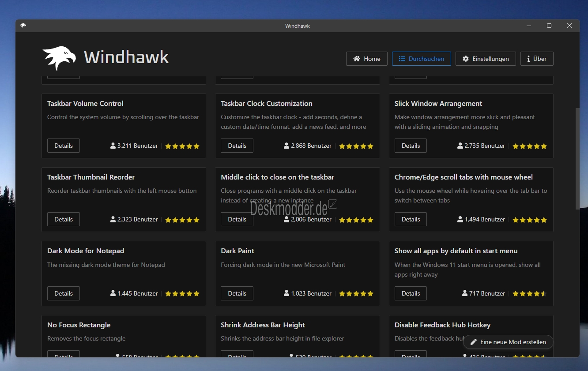The height and width of the screenshot is (371, 588).
Task: Click user icon beside 2,323 Benutzer
Action: tap(113, 219)
